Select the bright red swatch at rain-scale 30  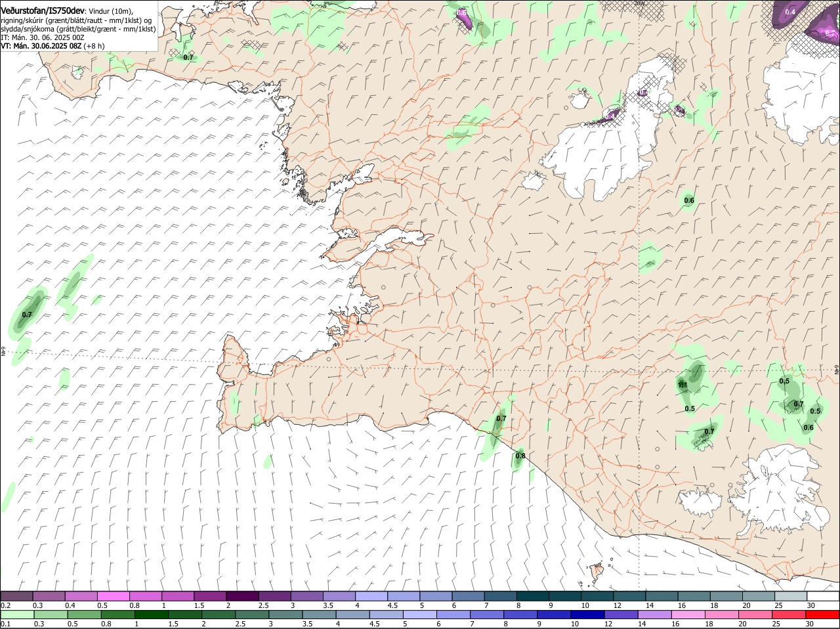coord(822,615)
